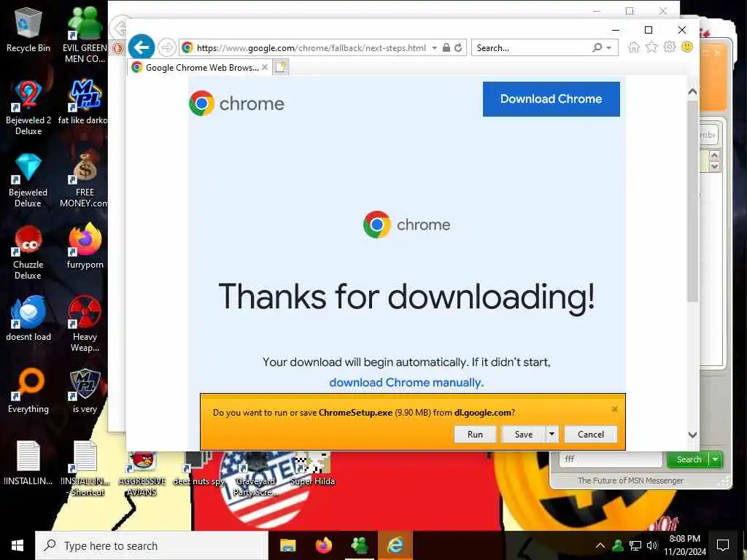Screen dimensions: 747x560
Task: Click Cancel in the download notification bar
Action: (591, 435)
